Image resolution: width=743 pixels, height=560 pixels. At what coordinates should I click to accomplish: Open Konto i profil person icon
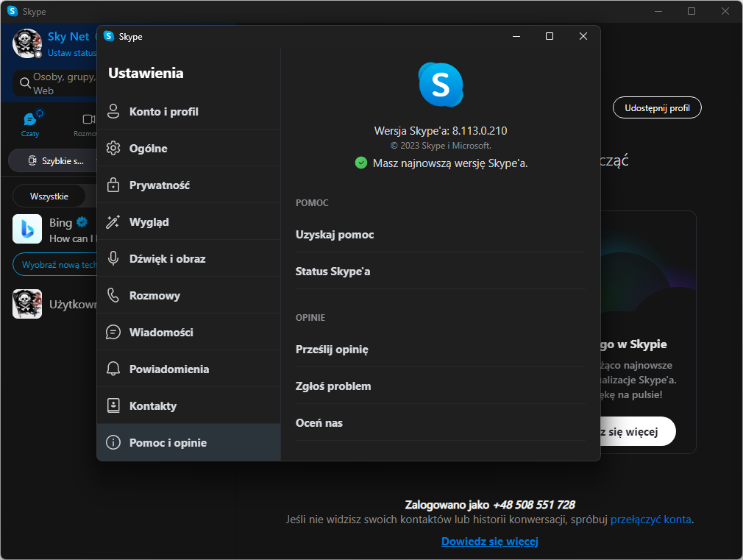[113, 111]
